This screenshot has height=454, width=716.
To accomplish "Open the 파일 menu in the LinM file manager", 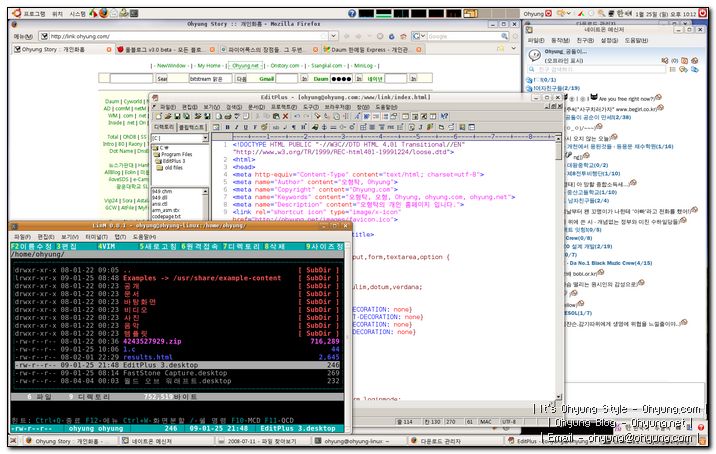I will (22, 237).
